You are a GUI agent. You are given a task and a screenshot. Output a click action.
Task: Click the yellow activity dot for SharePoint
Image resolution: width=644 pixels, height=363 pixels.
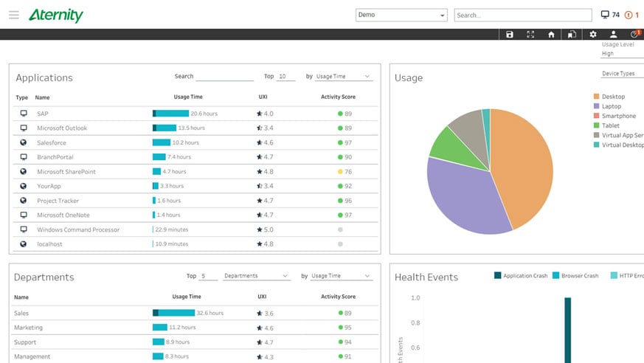point(340,172)
